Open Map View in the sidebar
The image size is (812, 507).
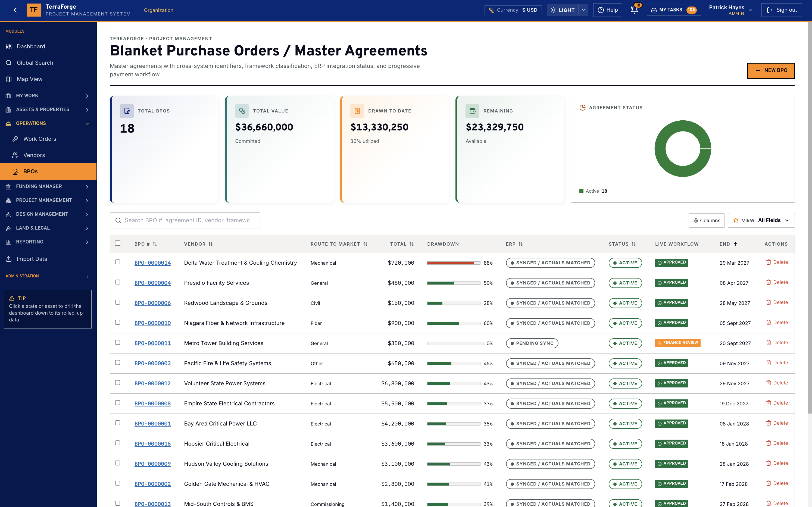point(48,79)
